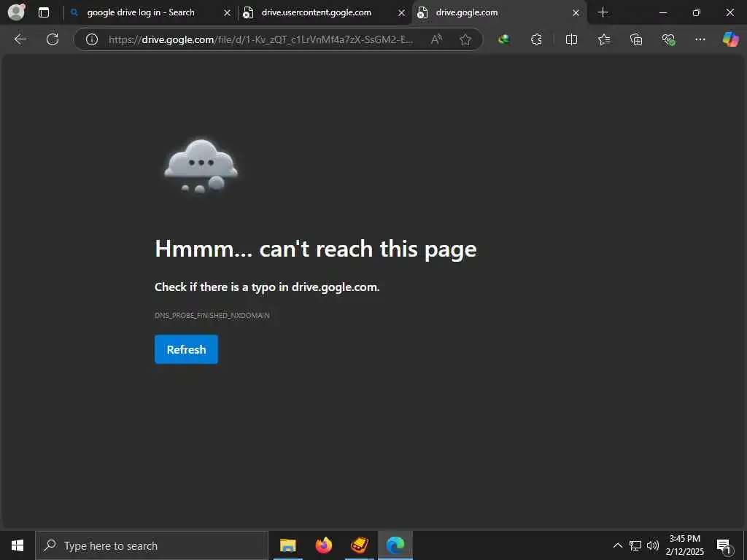Open Browser essentials heart icon

click(668, 40)
